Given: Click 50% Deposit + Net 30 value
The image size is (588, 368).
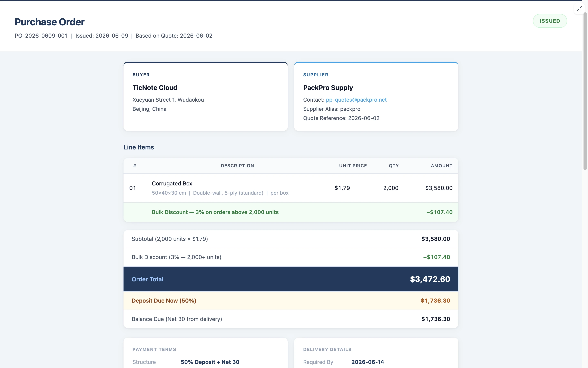Looking at the screenshot, I should (210, 362).
